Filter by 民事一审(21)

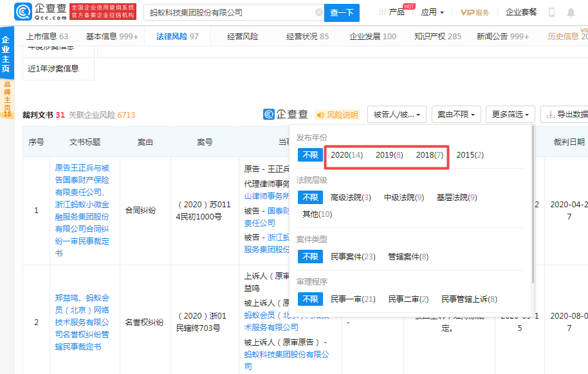(x=353, y=299)
